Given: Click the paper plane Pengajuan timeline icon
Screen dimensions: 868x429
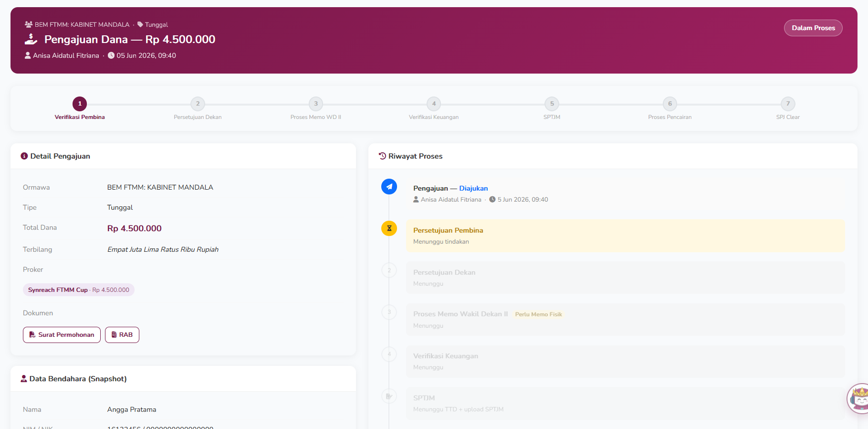Looking at the screenshot, I should [389, 186].
